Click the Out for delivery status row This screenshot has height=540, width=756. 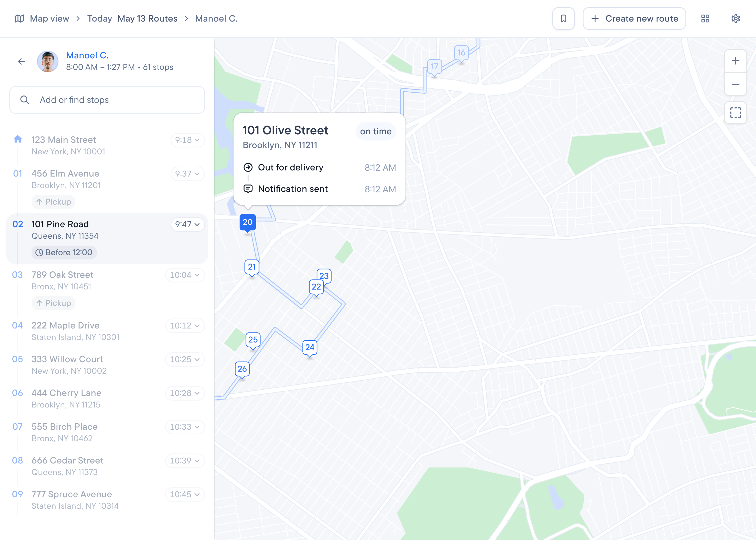(320, 167)
